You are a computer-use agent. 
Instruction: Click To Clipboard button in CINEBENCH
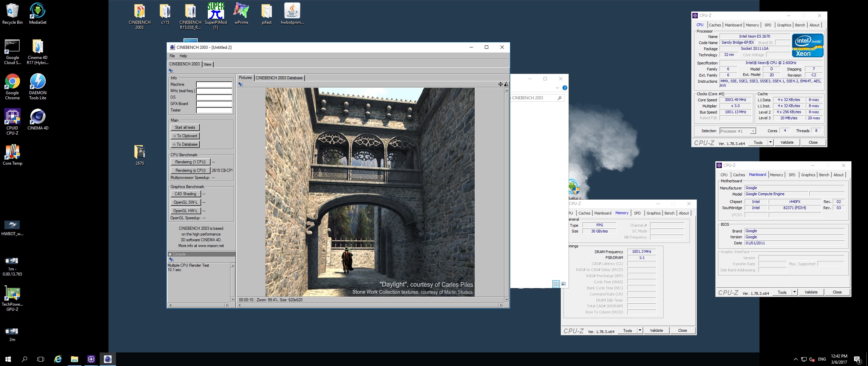coord(185,136)
